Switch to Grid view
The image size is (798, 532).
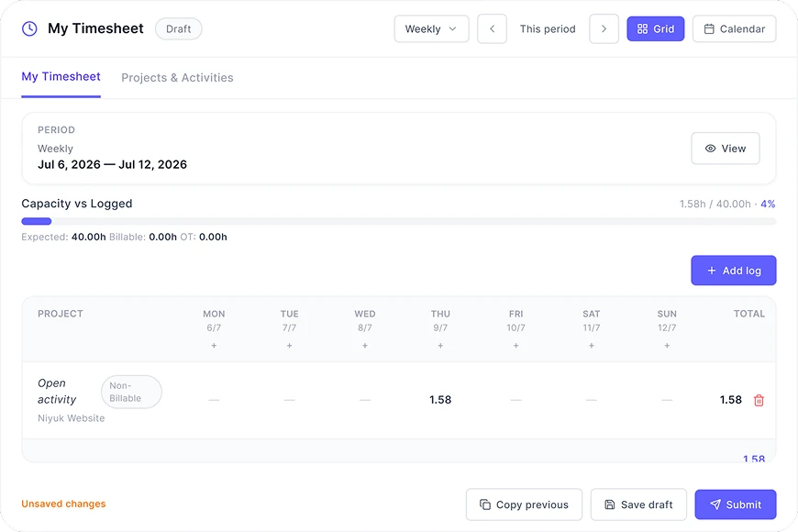pyautogui.click(x=656, y=29)
